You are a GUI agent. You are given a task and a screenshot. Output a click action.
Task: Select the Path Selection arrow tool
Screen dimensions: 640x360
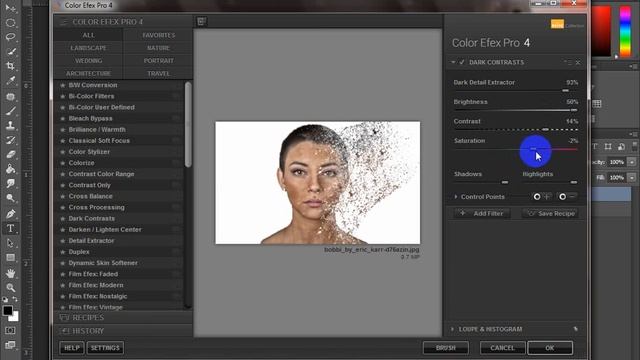click(x=10, y=243)
